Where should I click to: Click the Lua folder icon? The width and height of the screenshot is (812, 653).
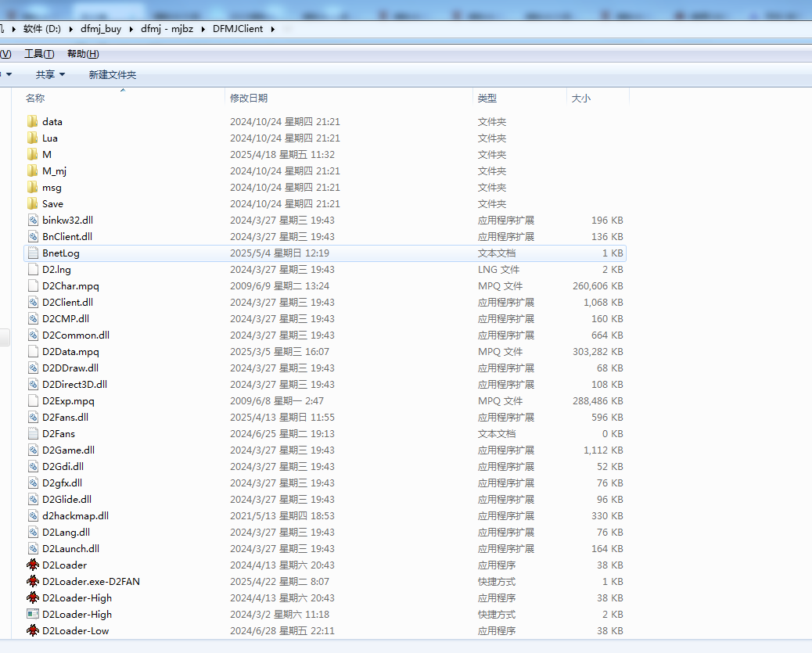(x=33, y=138)
